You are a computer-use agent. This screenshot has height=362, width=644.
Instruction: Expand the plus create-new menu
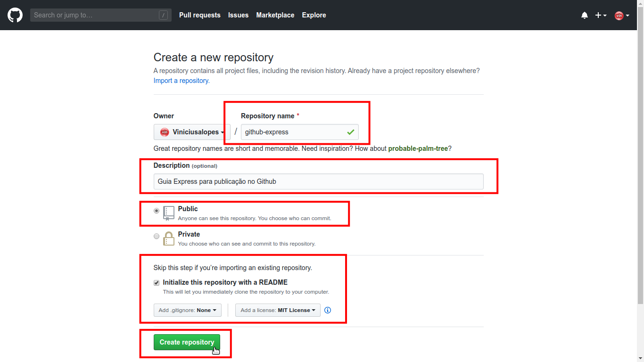601,15
